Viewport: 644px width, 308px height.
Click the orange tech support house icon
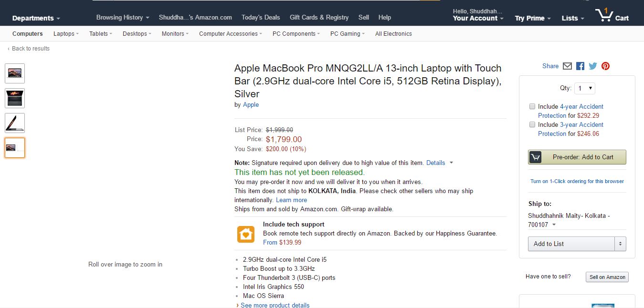coord(246,234)
